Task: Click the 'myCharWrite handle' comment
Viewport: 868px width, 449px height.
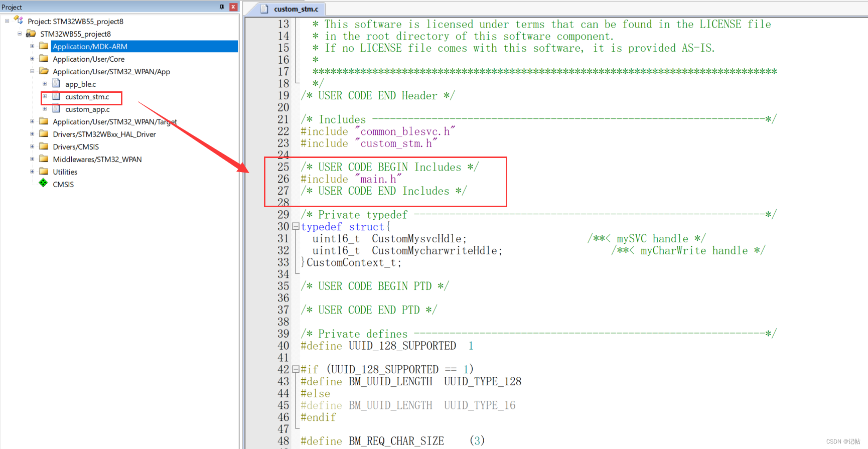Action: [688, 251]
